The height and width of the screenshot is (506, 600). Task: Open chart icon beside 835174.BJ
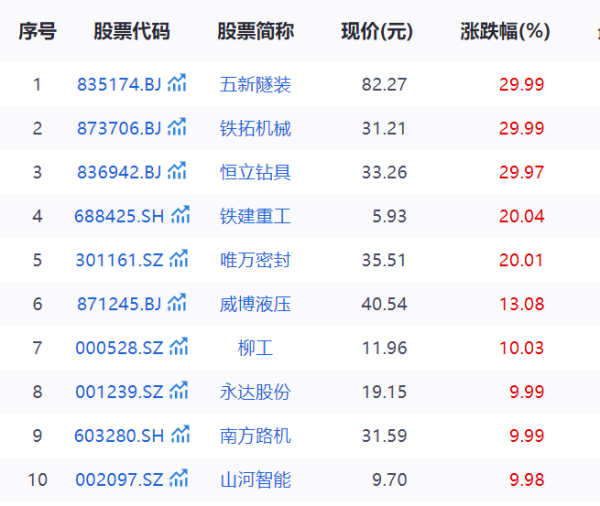pyautogui.click(x=177, y=83)
